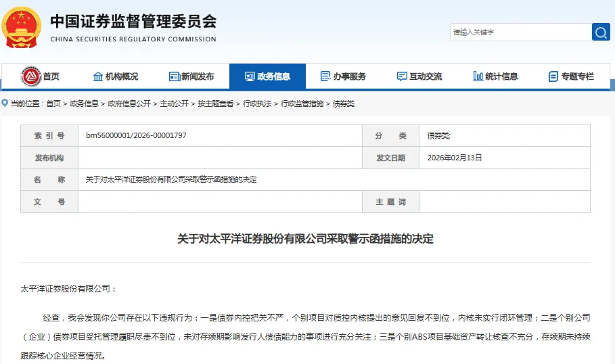Screen dimensions: 615x364
Task: Click the document name in the 名称 table row
Action: coord(171,180)
